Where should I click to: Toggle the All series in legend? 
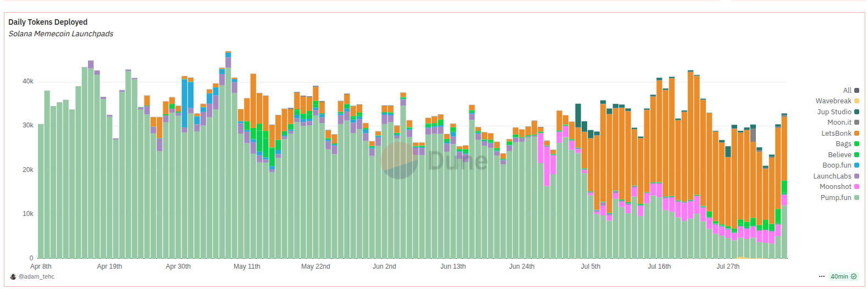pyautogui.click(x=851, y=90)
